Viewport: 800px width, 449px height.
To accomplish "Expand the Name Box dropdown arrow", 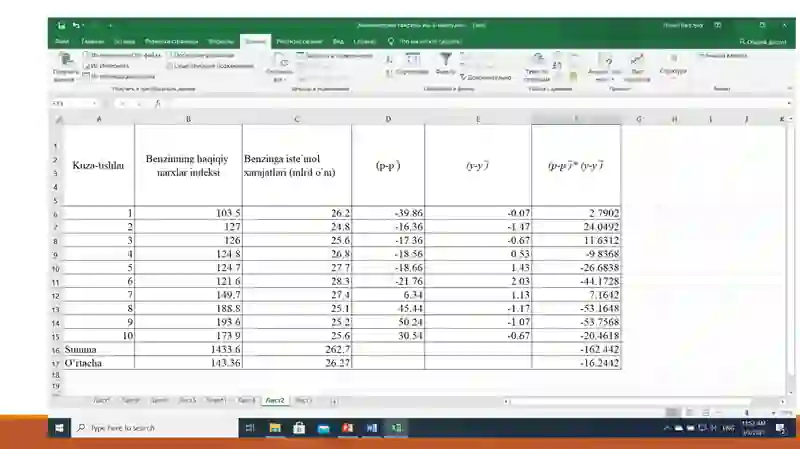I will pyautogui.click(x=94, y=104).
